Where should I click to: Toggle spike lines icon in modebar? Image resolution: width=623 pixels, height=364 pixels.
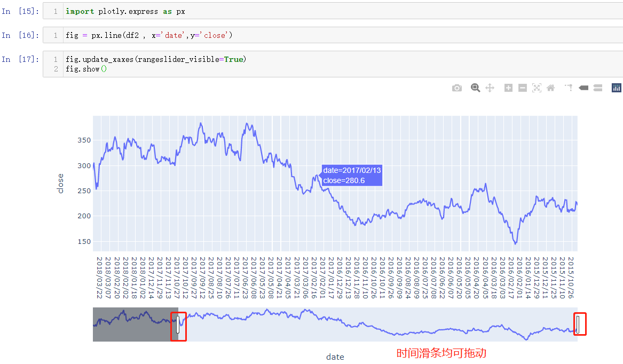[569, 88]
